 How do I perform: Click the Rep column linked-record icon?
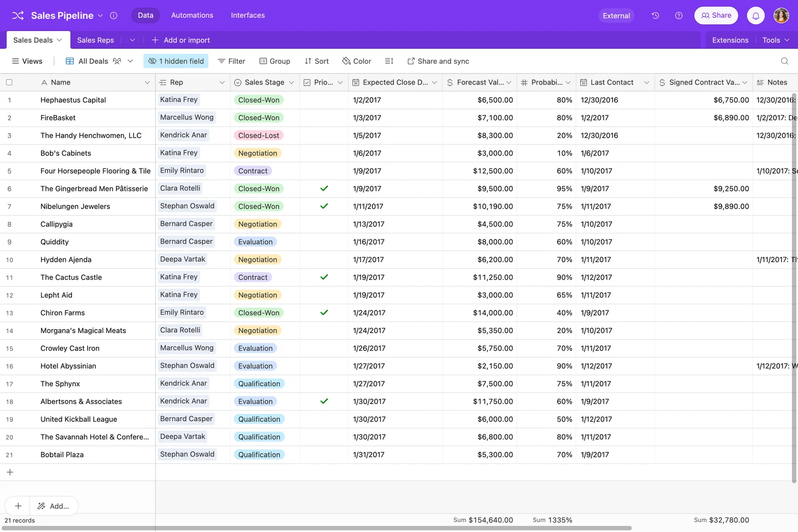[163, 82]
